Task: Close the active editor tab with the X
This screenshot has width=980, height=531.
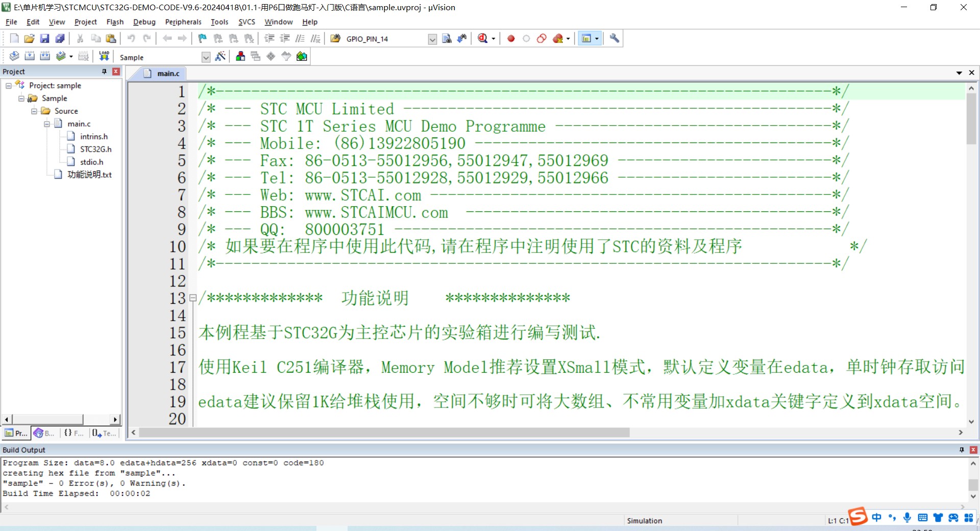Action: (x=971, y=73)
